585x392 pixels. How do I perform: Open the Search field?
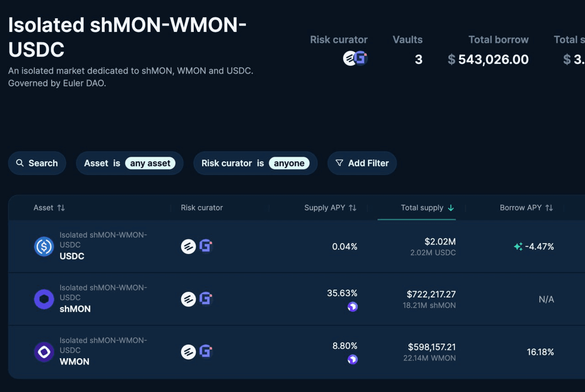pyautogui.click(x=37, y=163)
